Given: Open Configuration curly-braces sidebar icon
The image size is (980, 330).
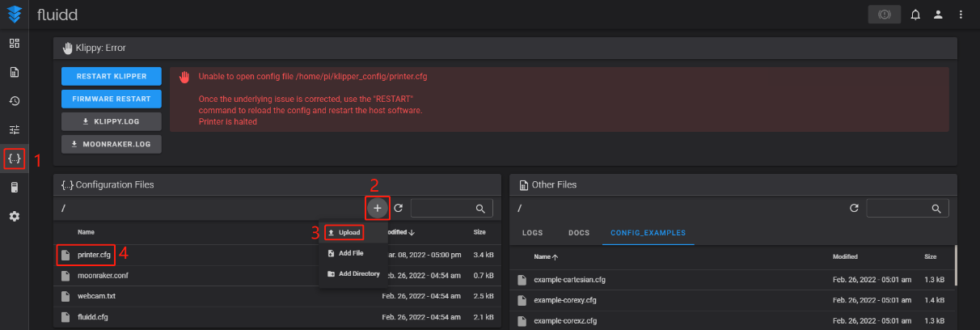Looking at the screenshot, I should pyautogui.click(x=14, y=159).
